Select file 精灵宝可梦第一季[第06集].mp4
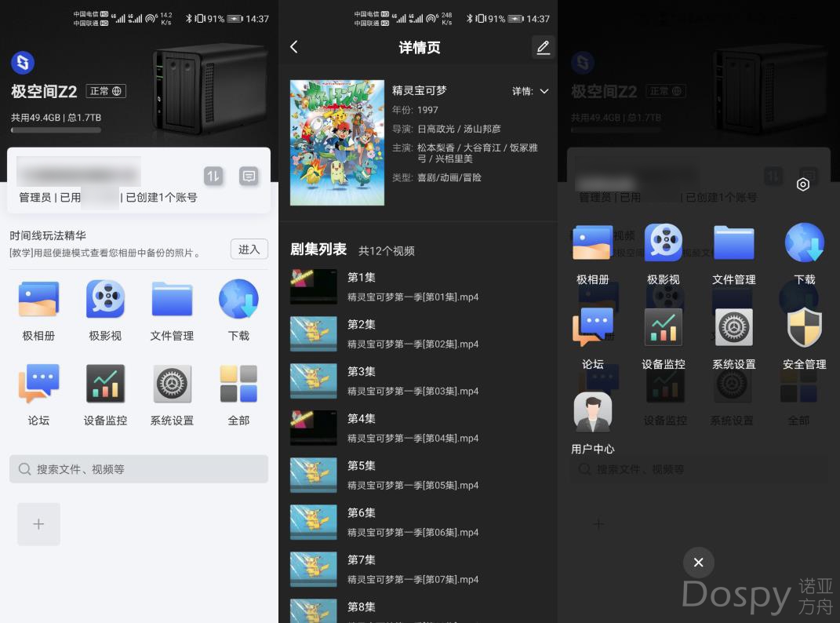Viewport: 840px width, 623px height. (x=413, y=533)
